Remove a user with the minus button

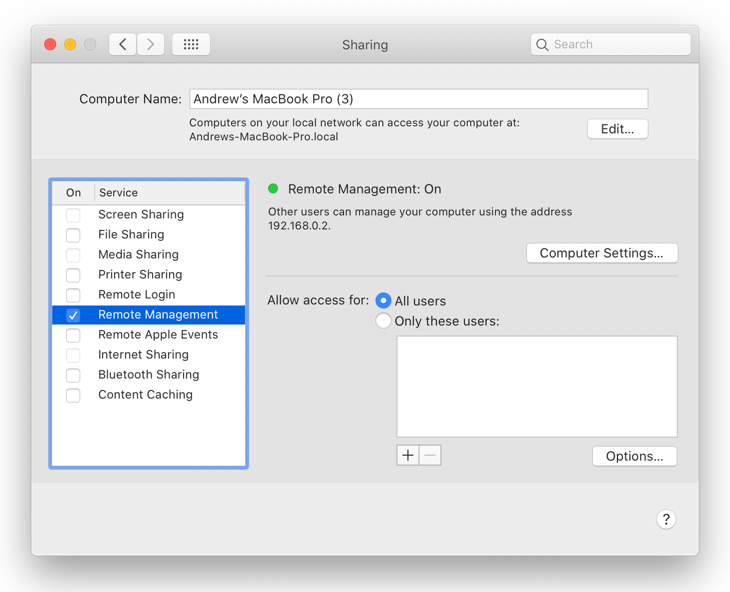tap(430, 455)
